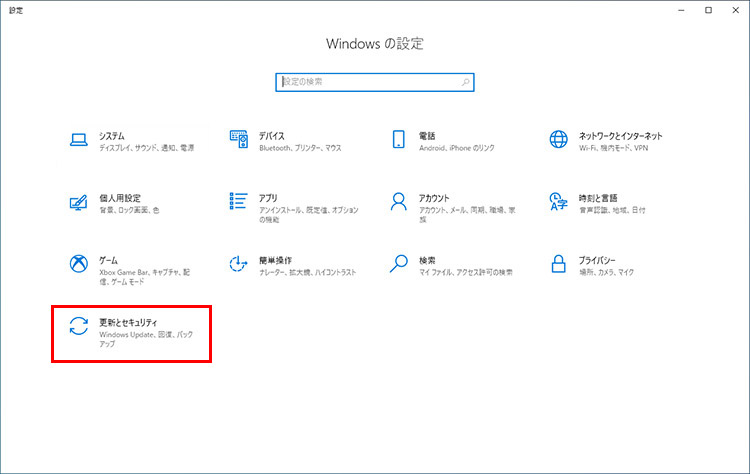Image resolution: width=750 pixels, height=474 pixels.
Task: Click the ゲーム Xbox icon
Action: (79, 264)
